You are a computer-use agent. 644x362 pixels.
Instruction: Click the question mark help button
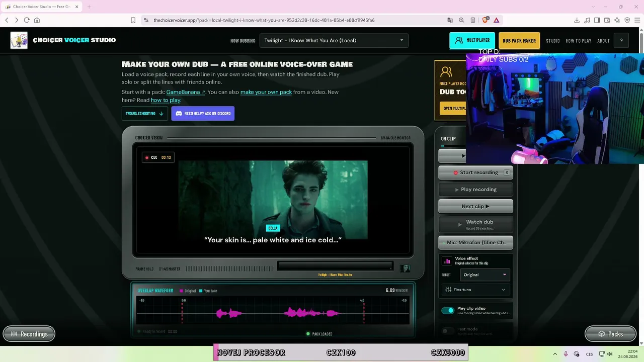621,41
